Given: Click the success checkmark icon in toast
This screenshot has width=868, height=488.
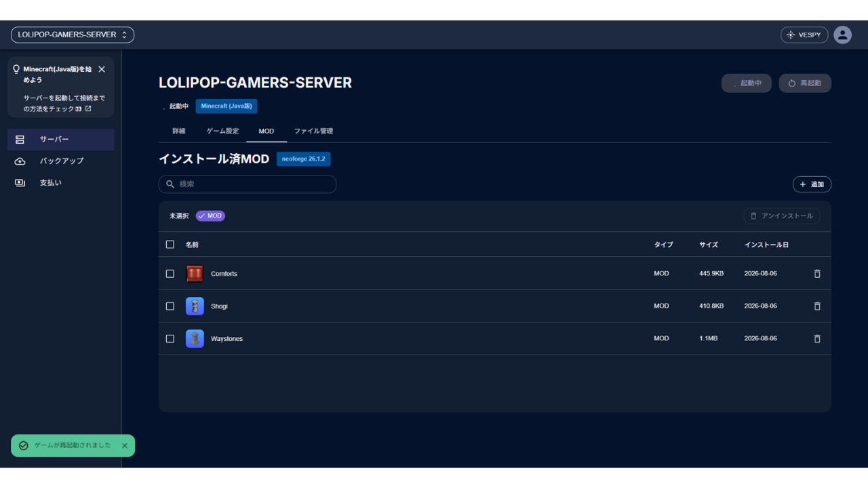Looking at the screenshot, I should pos(24,446).
